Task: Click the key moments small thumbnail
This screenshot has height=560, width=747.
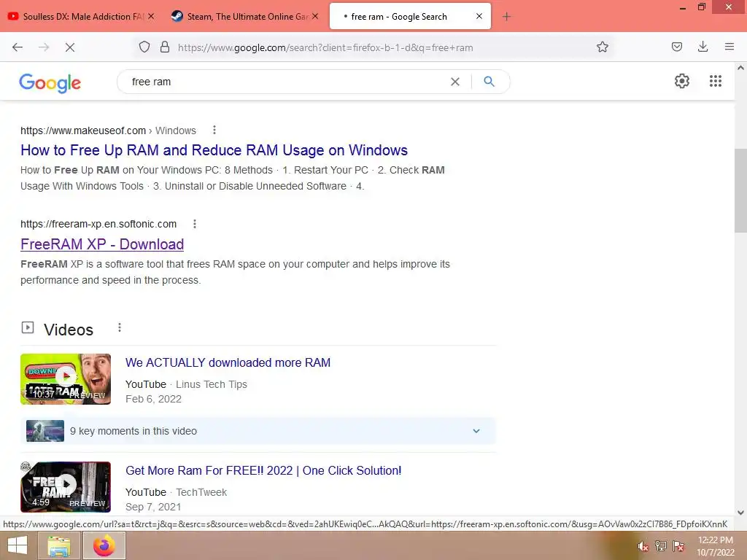Action: tap(45, 431)
